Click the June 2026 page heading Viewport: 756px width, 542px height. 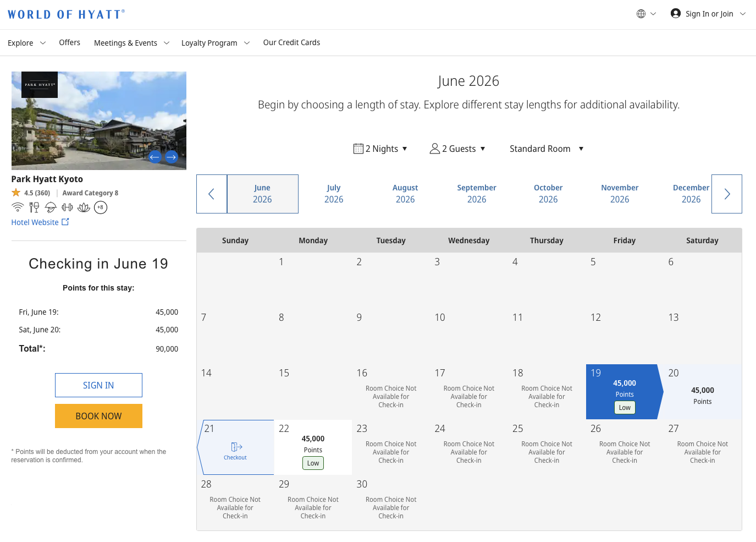[x=468, y=81]
